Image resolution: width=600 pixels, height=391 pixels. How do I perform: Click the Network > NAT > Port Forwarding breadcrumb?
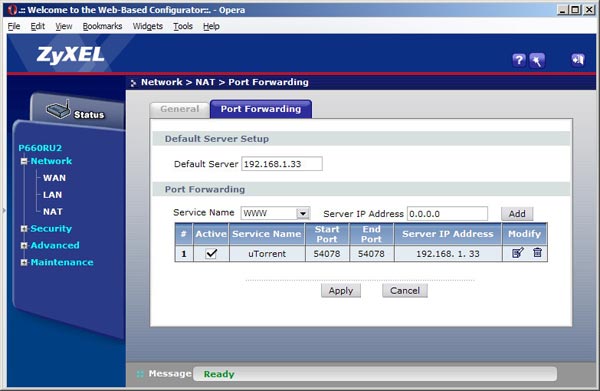click(225, 82)
